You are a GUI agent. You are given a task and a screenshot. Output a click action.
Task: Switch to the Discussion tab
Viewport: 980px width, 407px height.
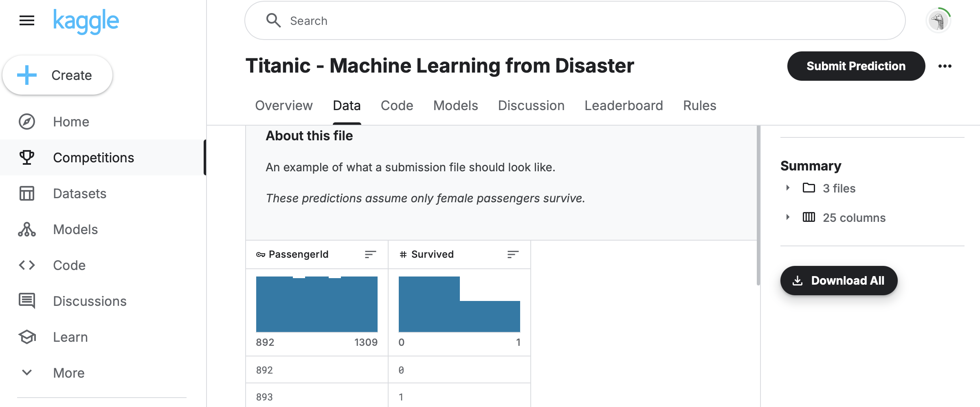click(531, 106)
